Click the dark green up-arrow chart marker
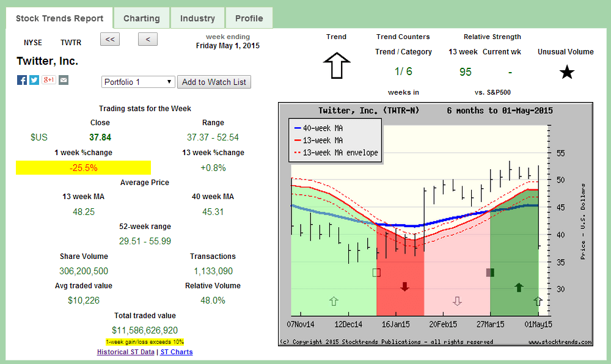This screenshot has height=364, width=611. coord(519,287)
